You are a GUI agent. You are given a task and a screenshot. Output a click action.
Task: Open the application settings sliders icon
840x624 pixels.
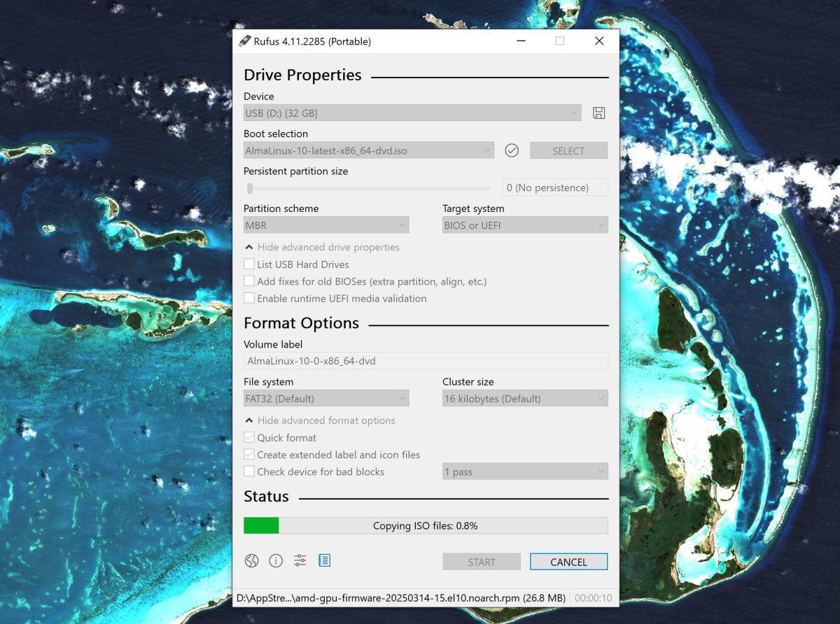coord(300,560)
